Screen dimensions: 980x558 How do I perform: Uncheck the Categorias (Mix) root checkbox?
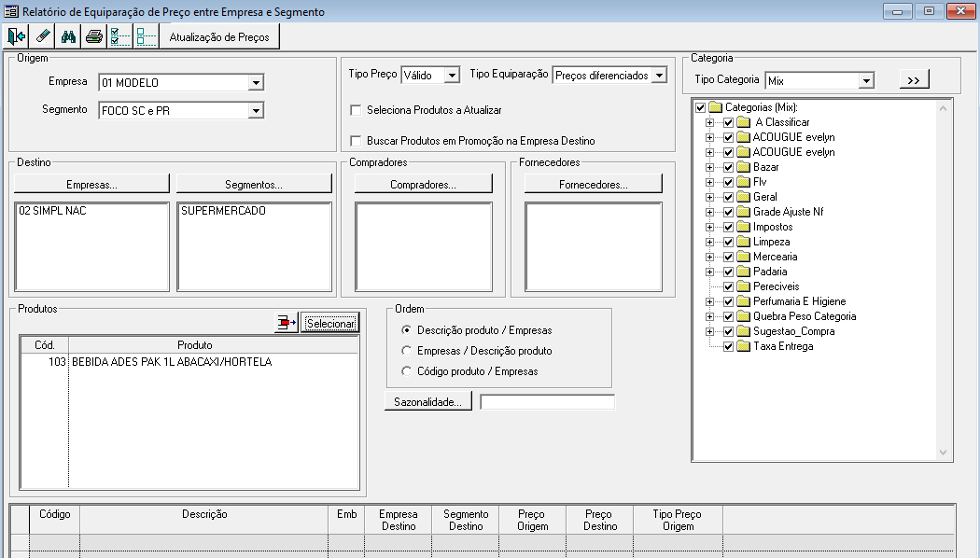coord(701,107)
